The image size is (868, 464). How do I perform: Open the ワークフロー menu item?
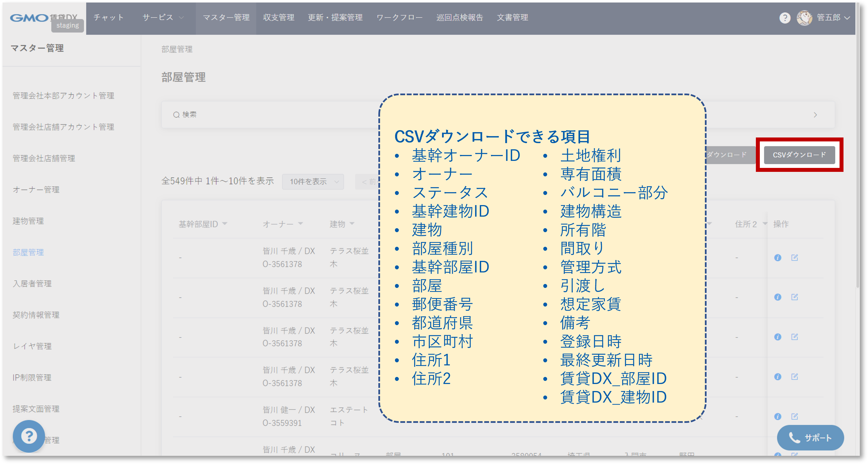400,17
